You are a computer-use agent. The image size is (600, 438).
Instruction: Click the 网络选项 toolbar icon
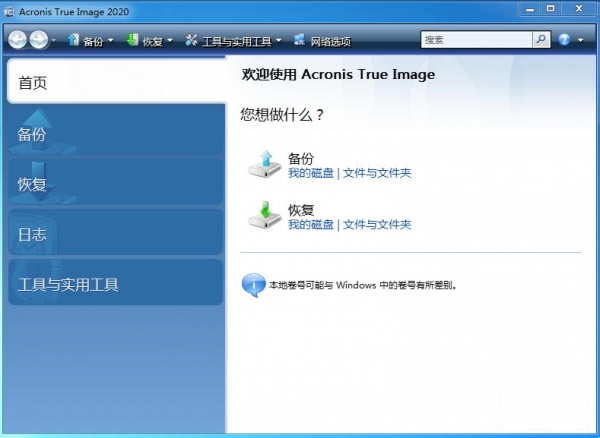coord(300,40)
